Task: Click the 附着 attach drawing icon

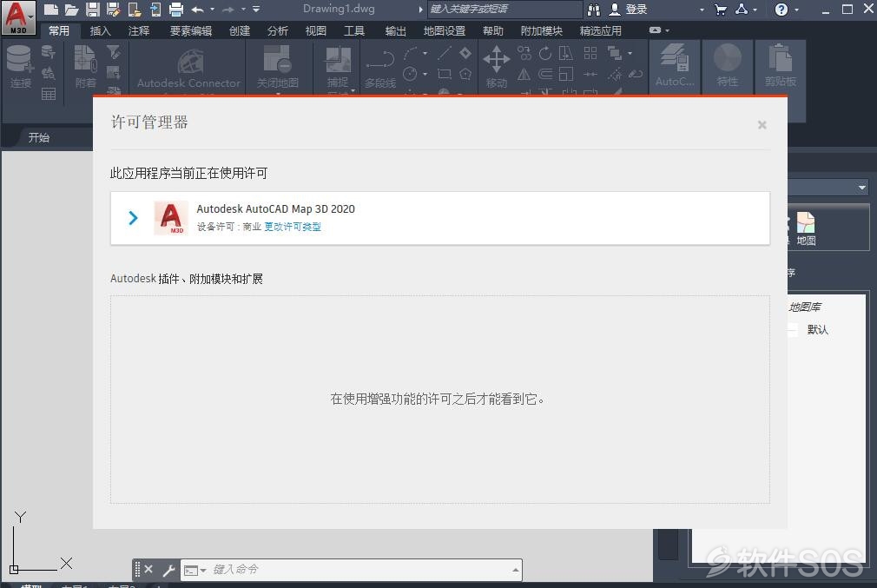Action: 86,67
